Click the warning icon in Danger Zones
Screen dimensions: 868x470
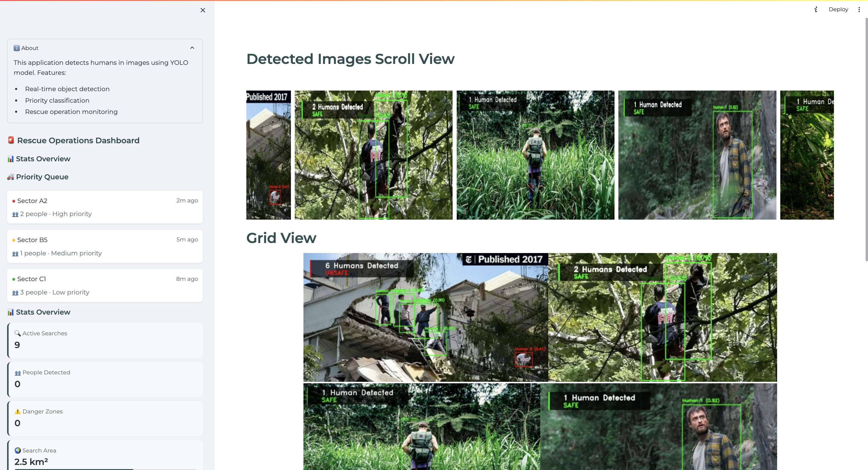click(x=17, y=411)
